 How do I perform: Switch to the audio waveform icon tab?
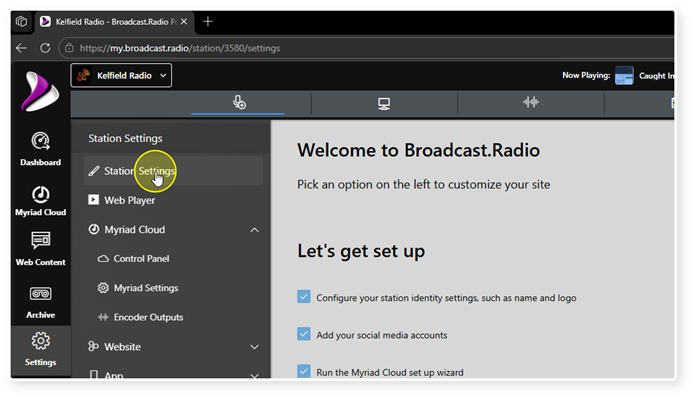tap(530, 103)
